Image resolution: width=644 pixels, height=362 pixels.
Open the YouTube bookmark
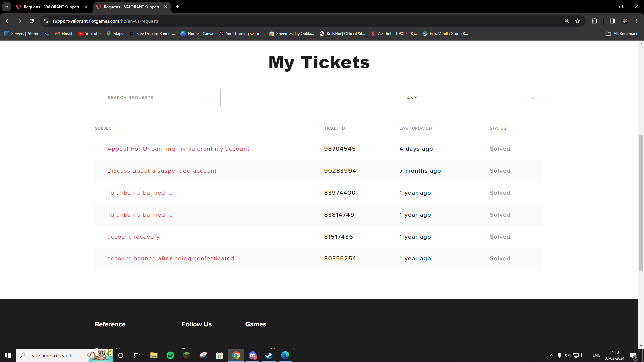pyautogui.click(x=89, y=34)
